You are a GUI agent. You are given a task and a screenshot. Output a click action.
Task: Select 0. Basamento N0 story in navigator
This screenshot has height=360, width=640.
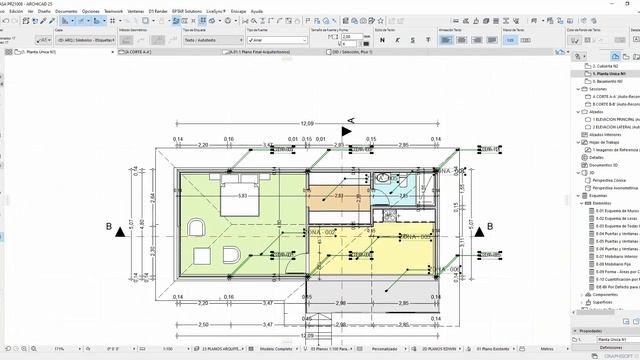pyautogui.click(x=608, y=82)
